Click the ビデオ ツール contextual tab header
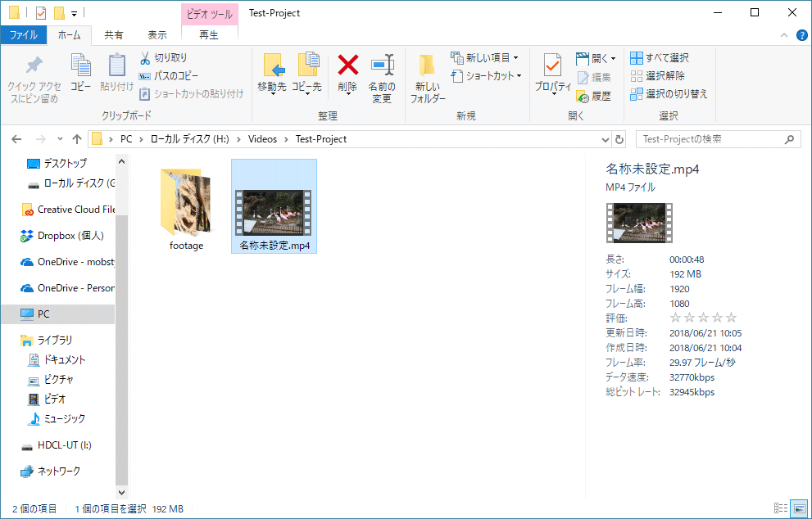 [209, 14]
